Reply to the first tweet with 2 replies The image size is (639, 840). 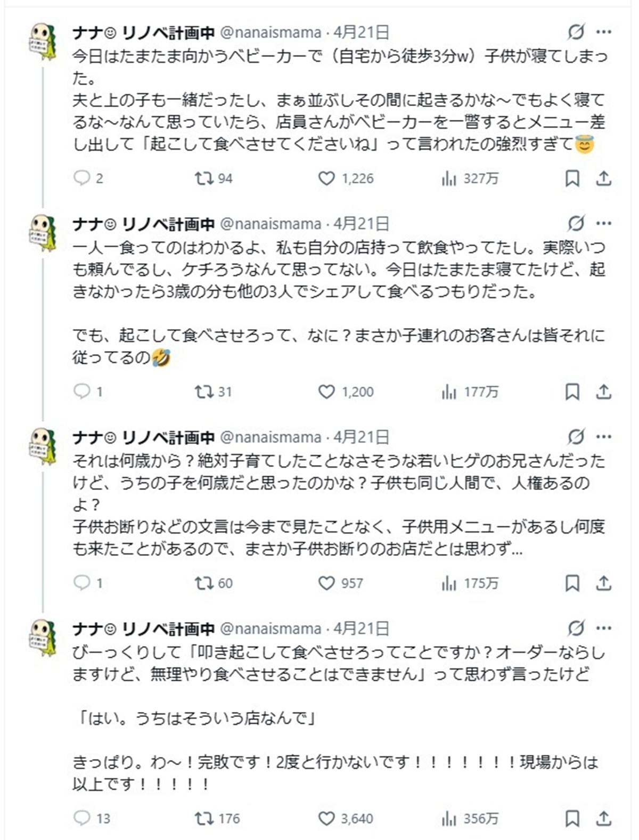81,178
